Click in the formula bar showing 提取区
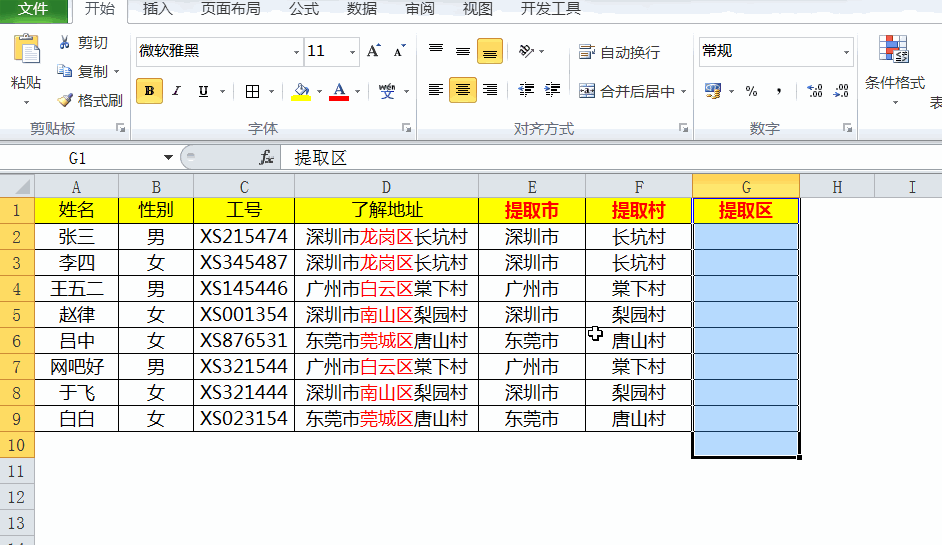Screen dimensions: 942x545 (612, 157)
